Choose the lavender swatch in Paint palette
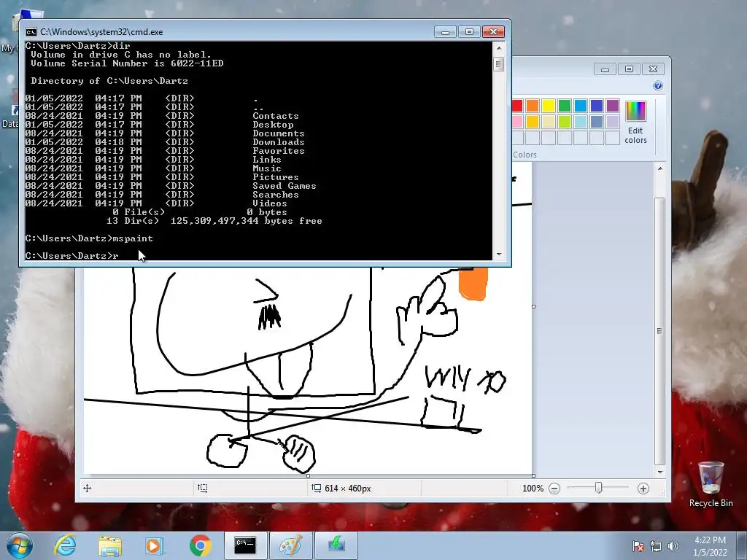 click(613, 122)
